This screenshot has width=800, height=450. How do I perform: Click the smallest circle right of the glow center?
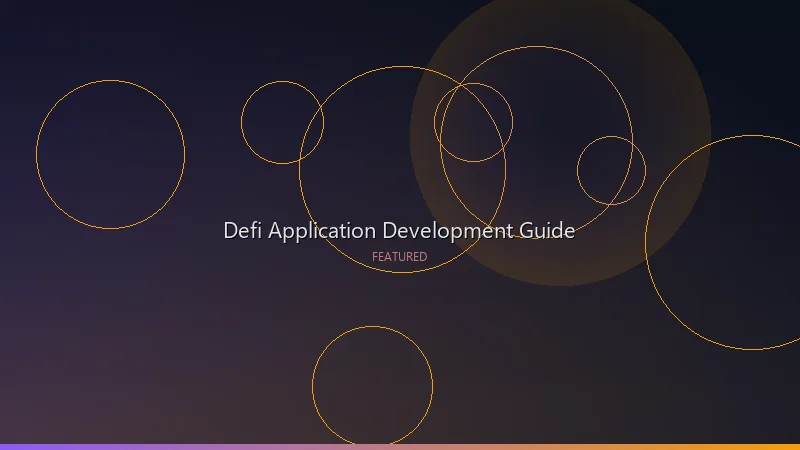[x=611, y=170]
